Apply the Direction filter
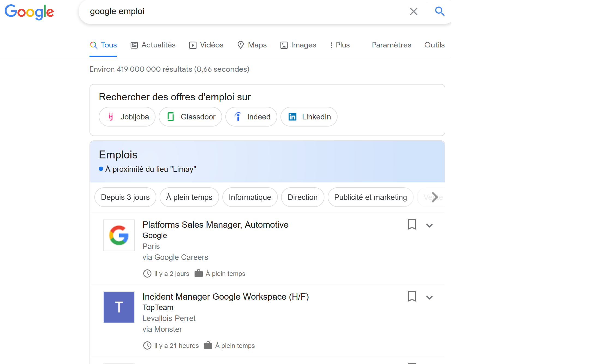Viewport: 606px width, 364px height. (303, 197)
